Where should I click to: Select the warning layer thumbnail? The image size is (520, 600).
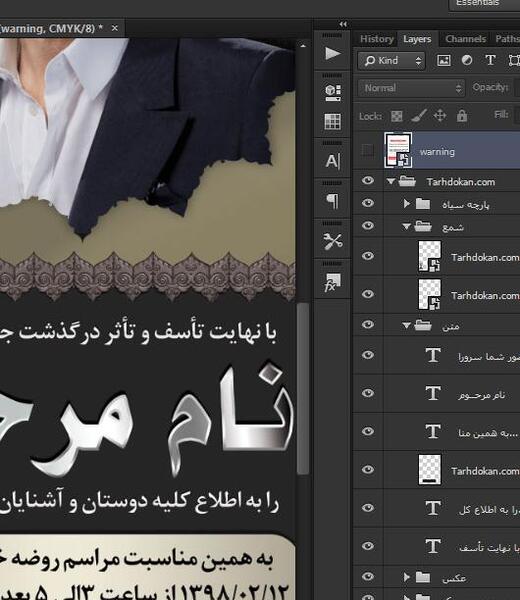(x=398, y=150)
